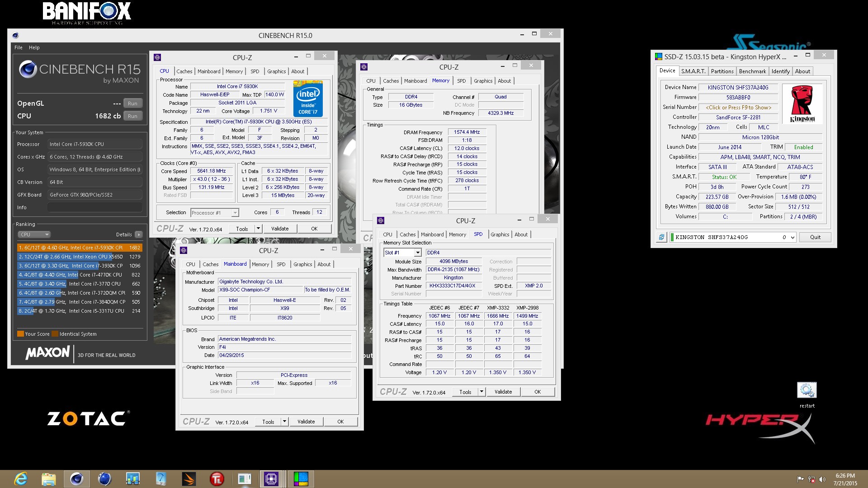This screenshot has width=868, height=488.
Task: Open the Partitions tab in SSD-Z
Action: click(722, 71)
